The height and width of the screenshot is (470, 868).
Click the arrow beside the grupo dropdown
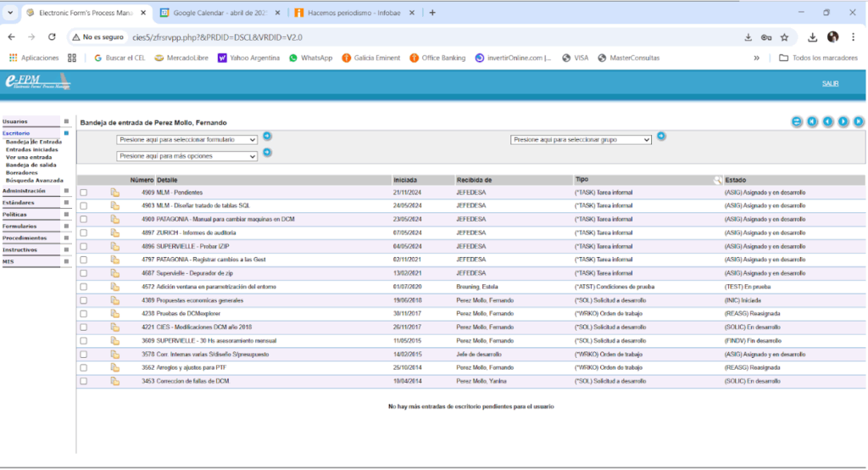click(x=661, y=136)
